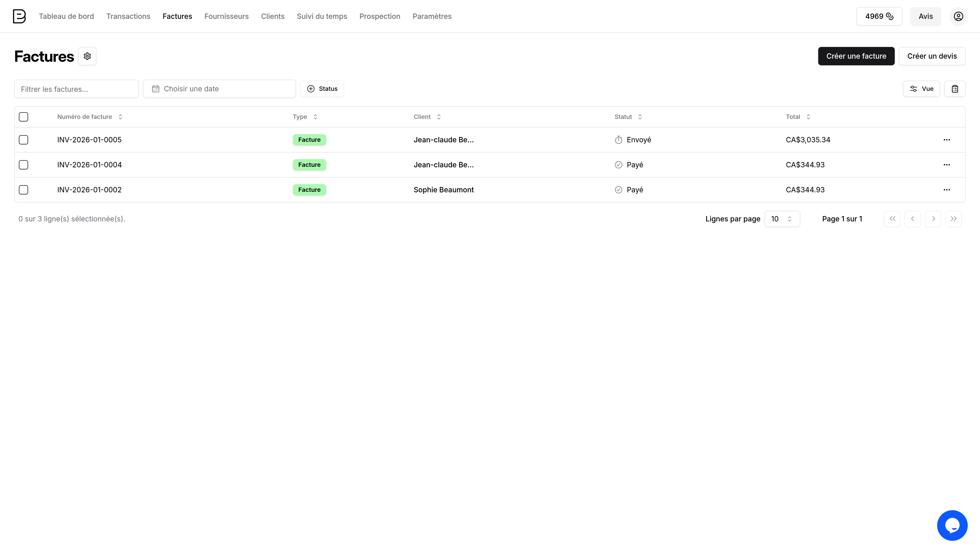Check the select-all invoices checkbox
This screenshot has height=551, width=980.
(23, 117)
